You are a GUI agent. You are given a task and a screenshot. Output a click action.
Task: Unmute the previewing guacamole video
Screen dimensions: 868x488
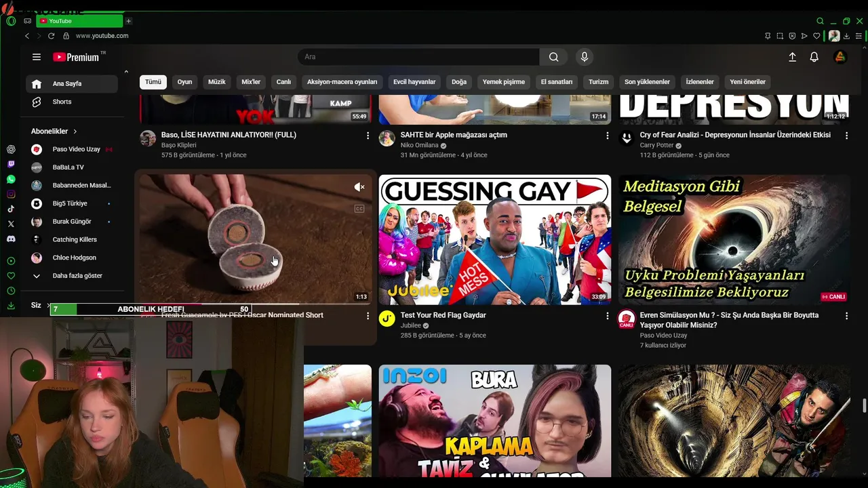[359, 187]
